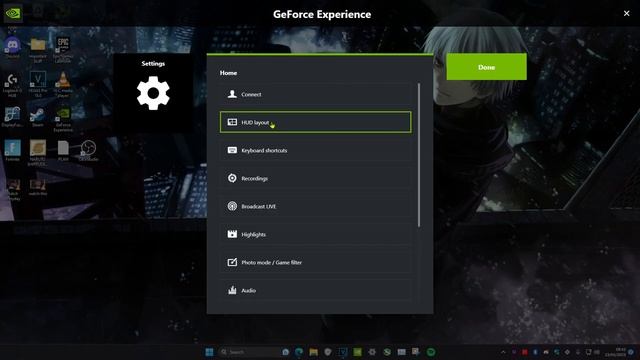Open Microsoft Edge from taskbar

299,352
